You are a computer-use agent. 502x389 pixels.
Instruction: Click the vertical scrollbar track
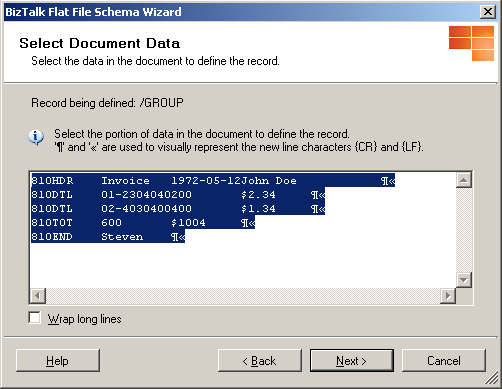(464, 230)
